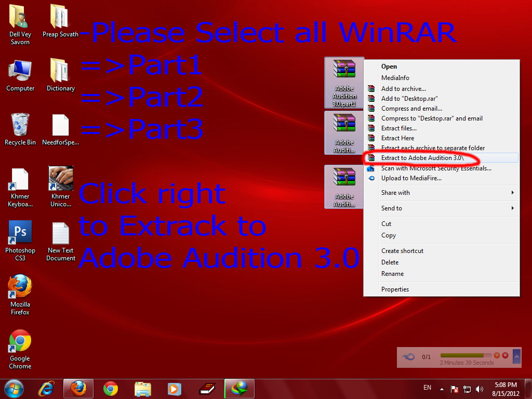Select the Dictionary folder icon

(x=60, y=75)
